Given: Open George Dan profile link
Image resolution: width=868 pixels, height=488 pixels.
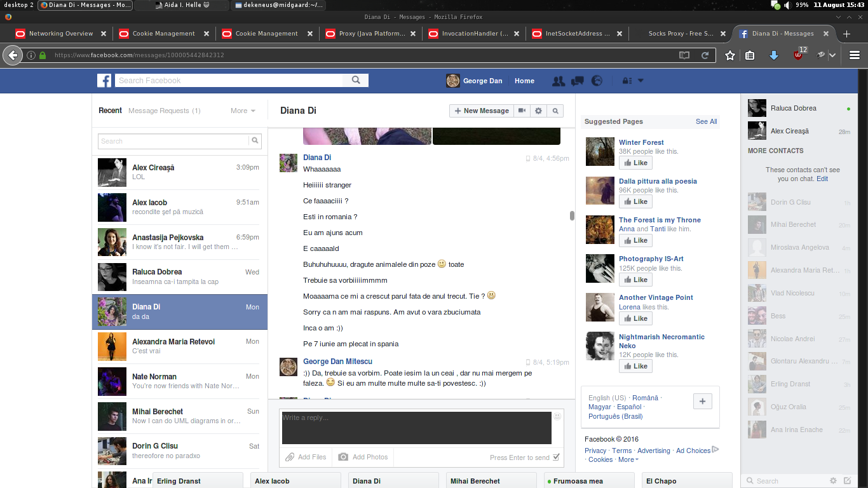Looking at the screenshot, I should (475, 81).
